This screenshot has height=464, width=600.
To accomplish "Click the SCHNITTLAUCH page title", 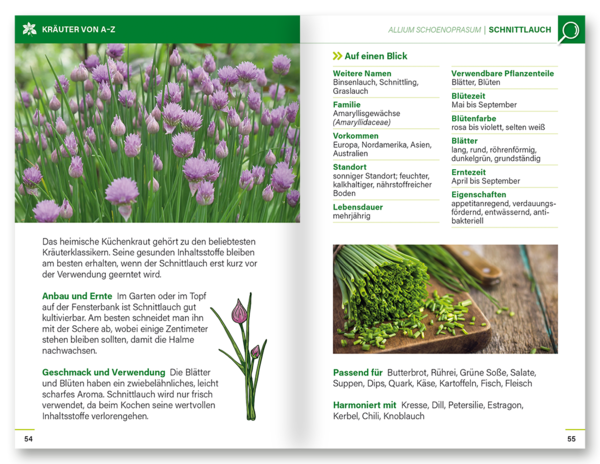I will (519, 30).
